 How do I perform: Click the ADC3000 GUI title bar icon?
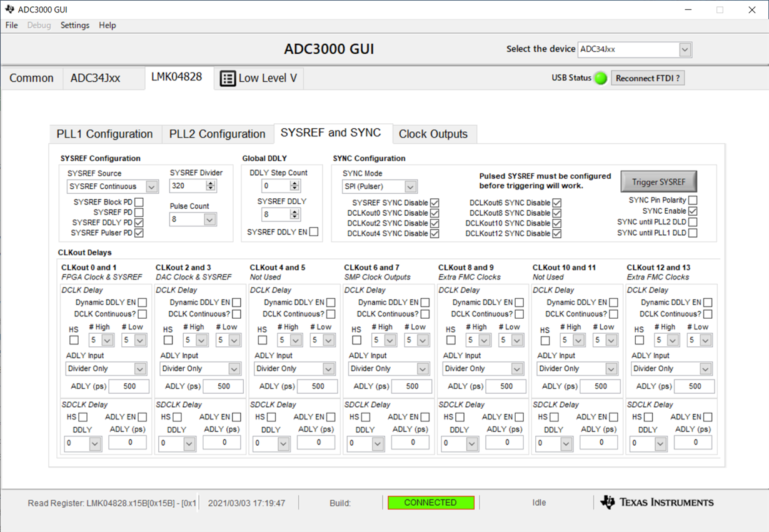pyautogui.click(x=9, y=9)
